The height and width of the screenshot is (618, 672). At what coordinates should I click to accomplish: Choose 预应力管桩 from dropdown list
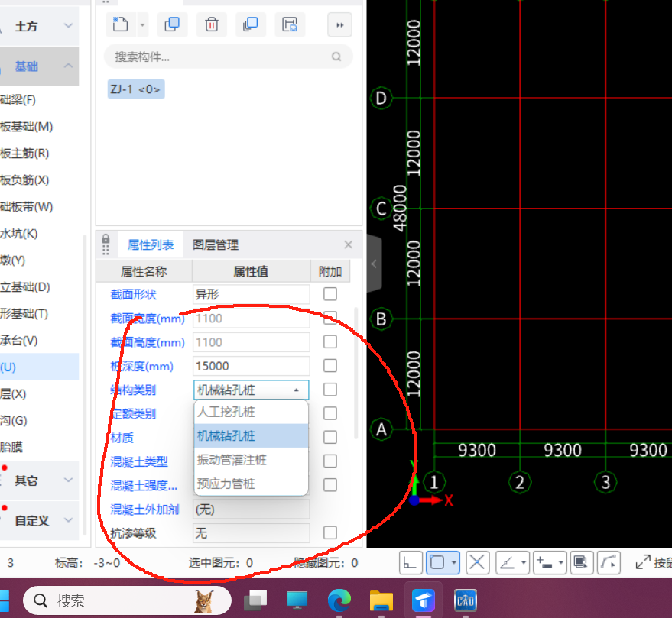252,484
